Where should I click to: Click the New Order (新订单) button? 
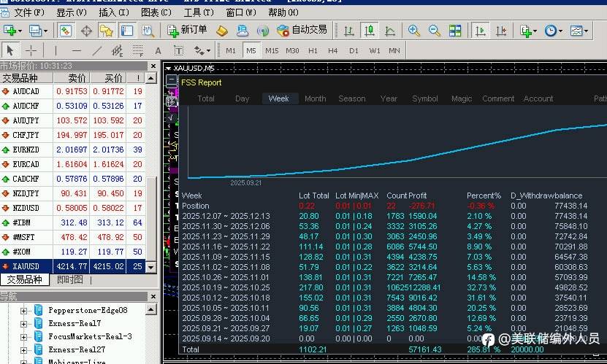187,30
